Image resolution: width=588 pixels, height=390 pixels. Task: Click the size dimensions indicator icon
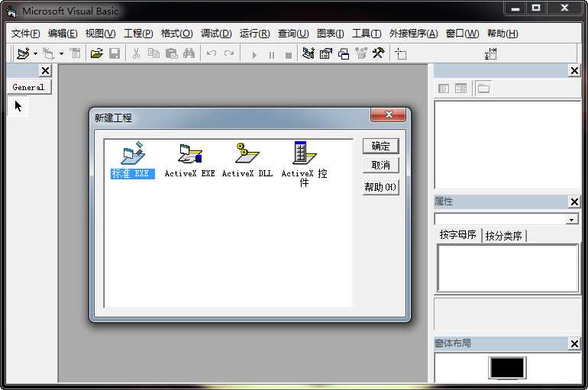tap(490, 54)
